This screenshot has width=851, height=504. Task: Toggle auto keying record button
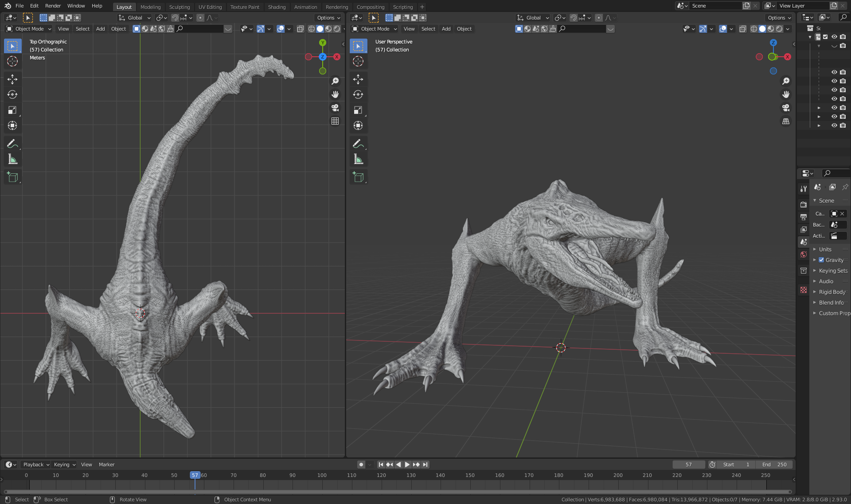(x=361, y=465)
